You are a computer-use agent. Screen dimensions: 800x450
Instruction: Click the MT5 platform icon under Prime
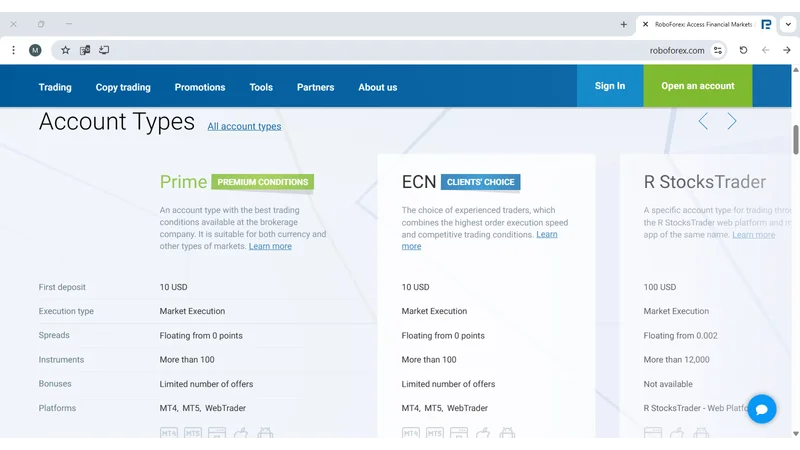pyautogui.click(x=193, y=433)
